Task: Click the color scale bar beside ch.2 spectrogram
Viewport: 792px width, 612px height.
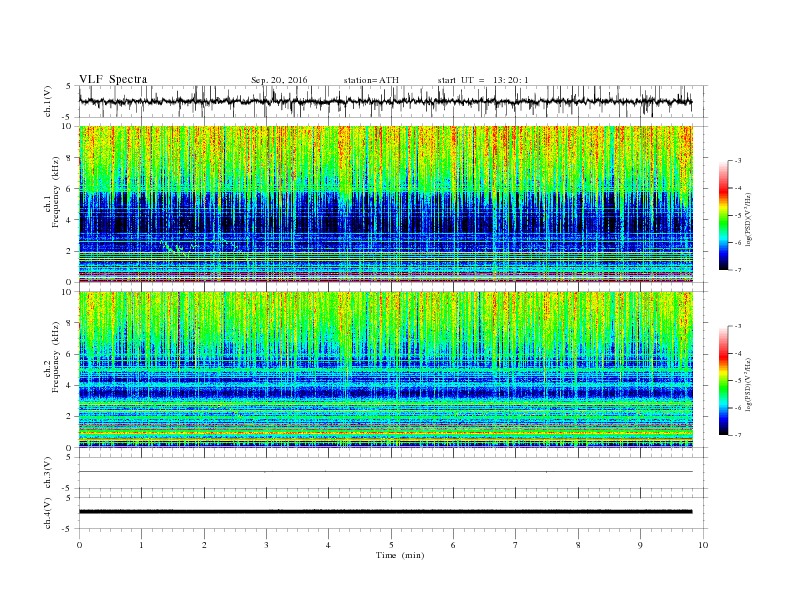Action: pos(723,380)
